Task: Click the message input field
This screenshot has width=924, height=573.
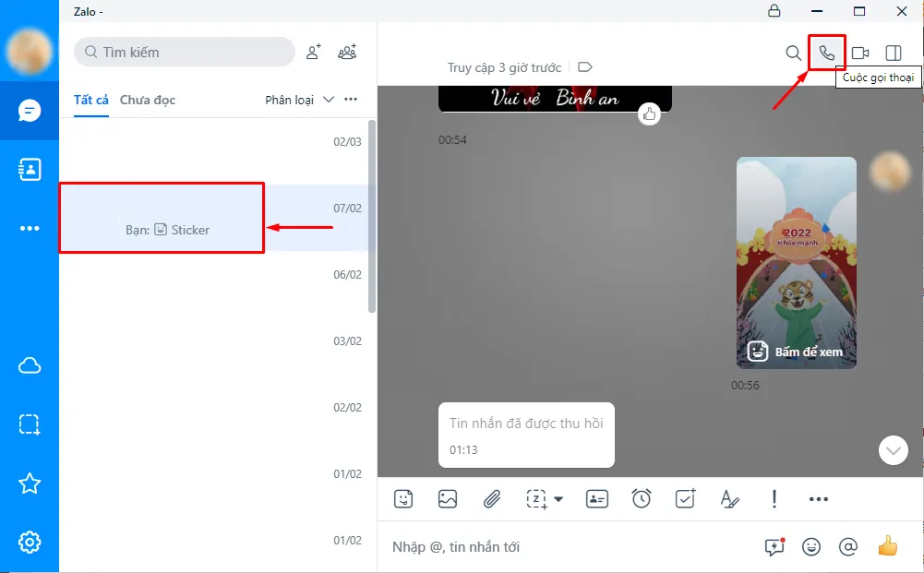Action: (554, 546)
